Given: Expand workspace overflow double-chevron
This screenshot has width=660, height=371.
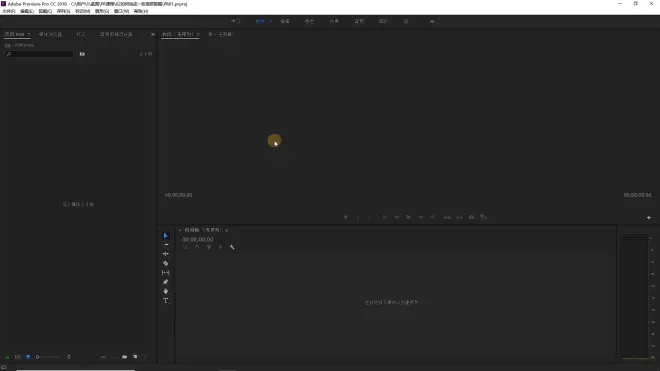Looking at the screenshot, I should [x=432, y=21].
